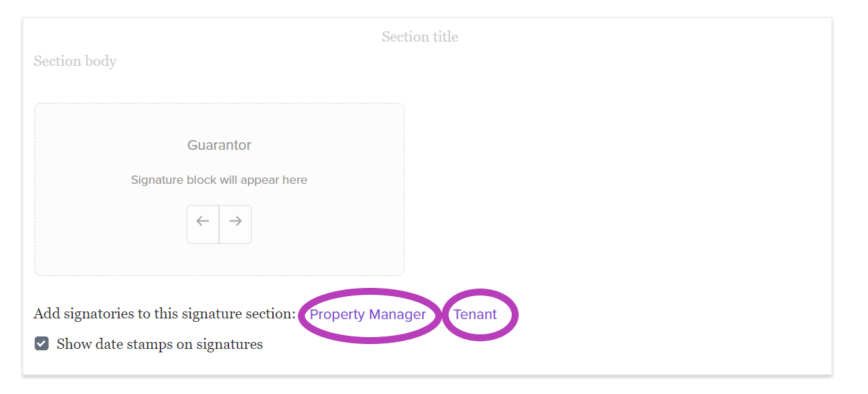Uncheck the show date stamps checkbox
The width and height of the screenshot is (868, 394).
click(42, 344)
